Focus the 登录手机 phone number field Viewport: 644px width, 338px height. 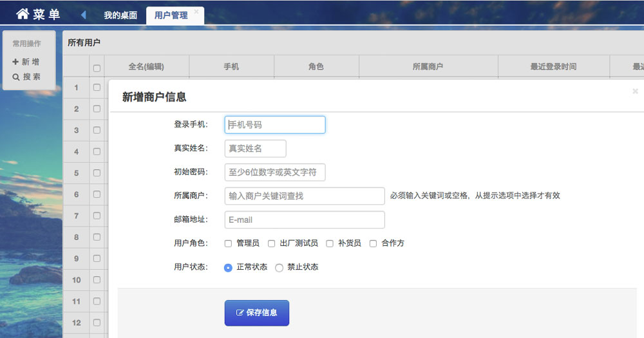click(275, 125)
